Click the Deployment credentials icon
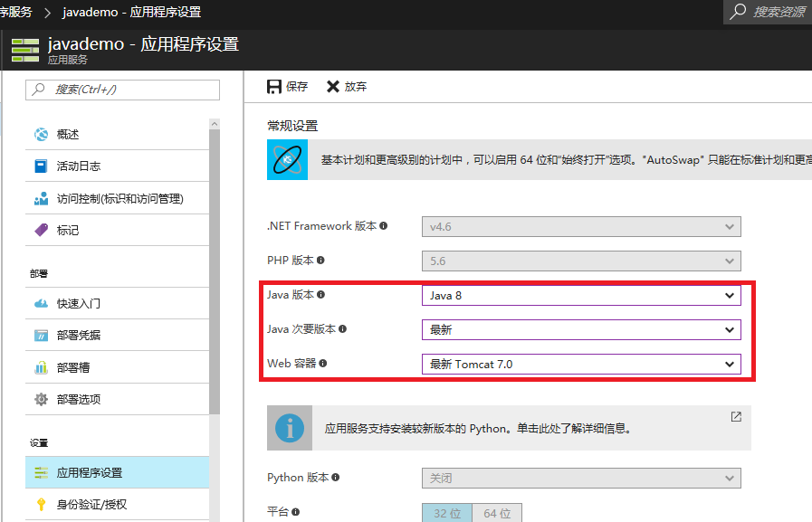The width and height of the screenshot is (812, 522). [x=41, y=336]
